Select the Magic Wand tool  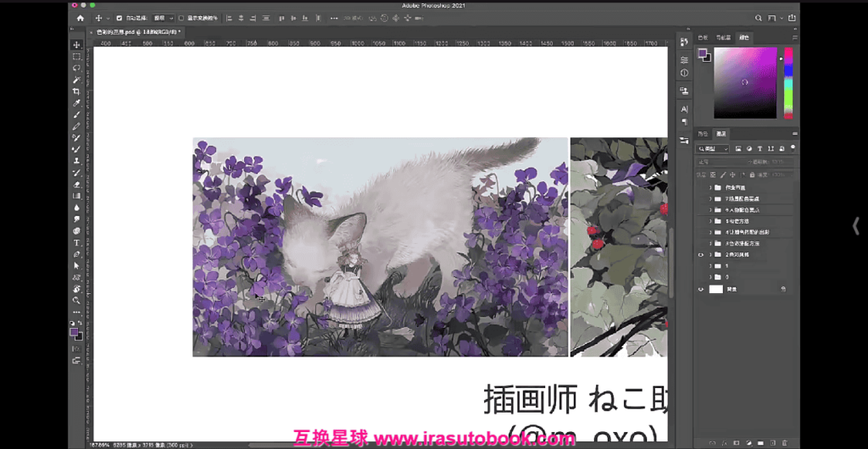77,80
